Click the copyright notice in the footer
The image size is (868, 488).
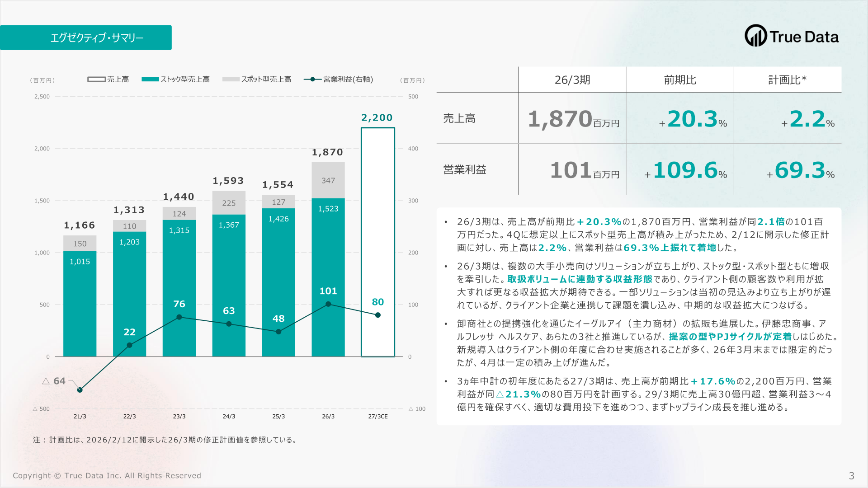(x=107, y=476)
